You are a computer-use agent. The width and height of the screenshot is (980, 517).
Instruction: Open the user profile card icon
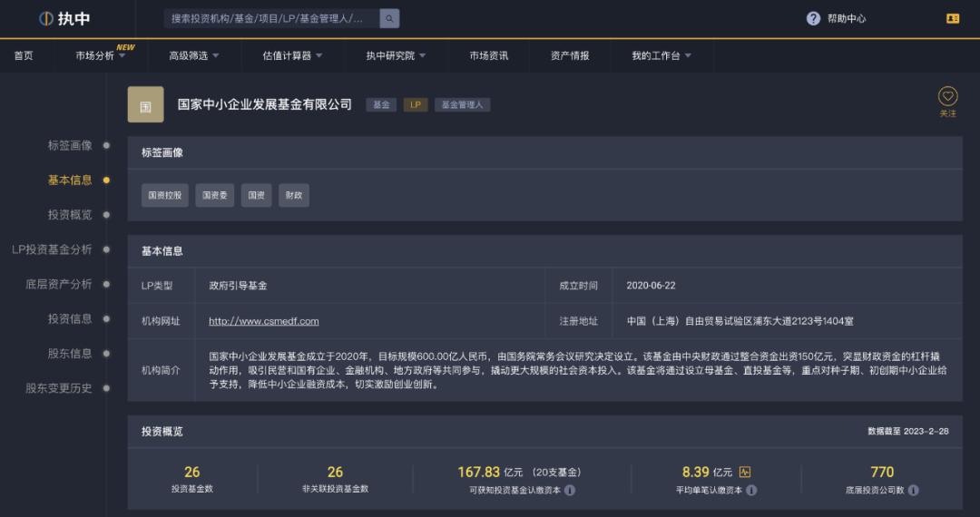pyautogui.click(x=953, y=19)
